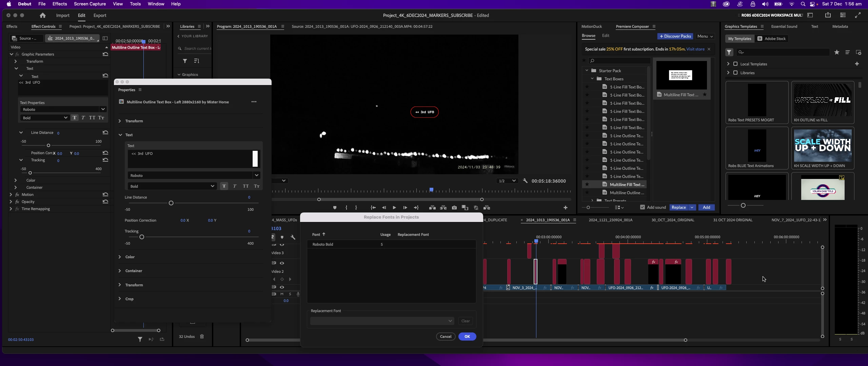
Task: Click the Home icon in workspace bar
Action: coord(42,15)
